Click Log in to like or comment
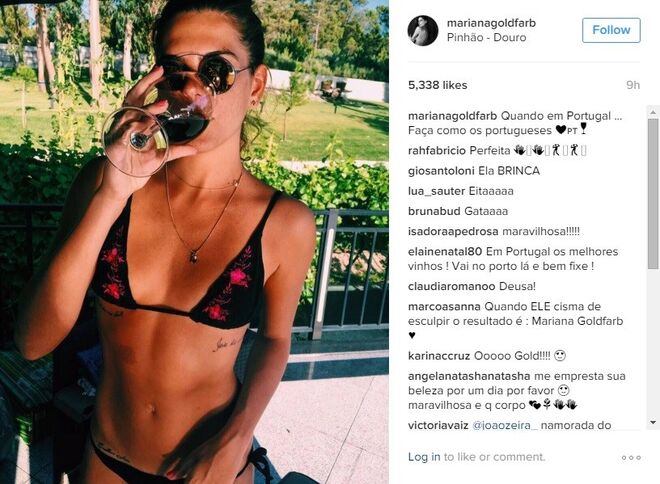Image resolution: width=660 pixels, height=484 pixels. [424, 457]
